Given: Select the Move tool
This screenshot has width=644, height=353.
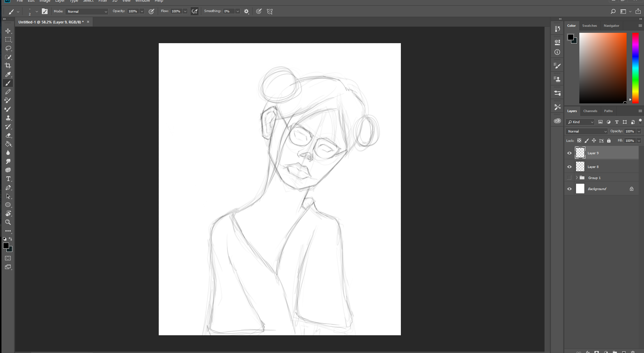Looking at the screenshot, I should (8, 31).
